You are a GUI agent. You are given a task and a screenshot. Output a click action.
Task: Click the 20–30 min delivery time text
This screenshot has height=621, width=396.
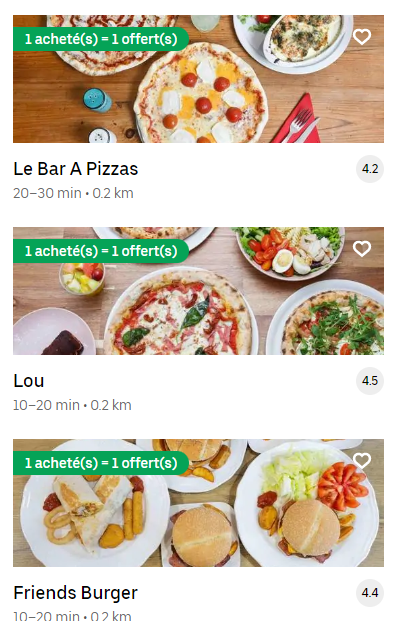(x=47, y=193)
